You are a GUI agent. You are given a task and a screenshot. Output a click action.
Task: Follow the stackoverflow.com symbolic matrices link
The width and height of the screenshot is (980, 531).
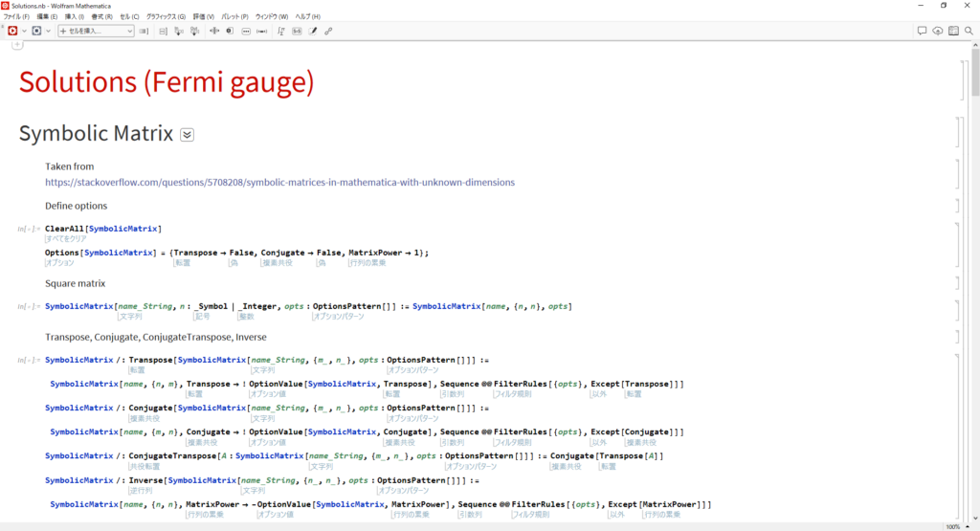pos(279,182)
